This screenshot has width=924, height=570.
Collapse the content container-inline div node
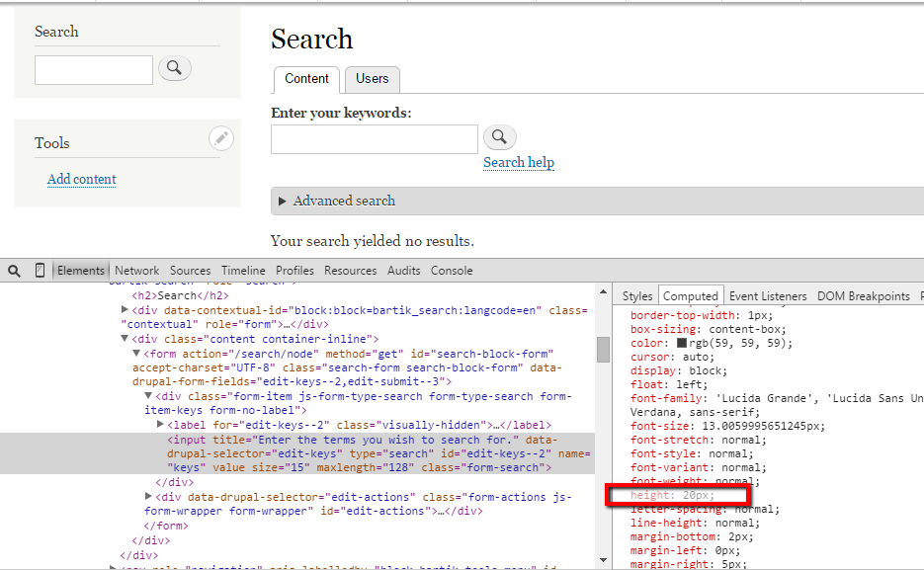point(125,338)
